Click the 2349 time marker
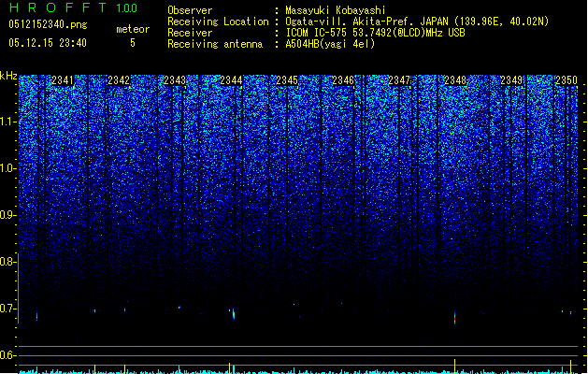Image resolution: width=588 pixels, height=374 pixels. pyautogui.click(x=511, y=80)
